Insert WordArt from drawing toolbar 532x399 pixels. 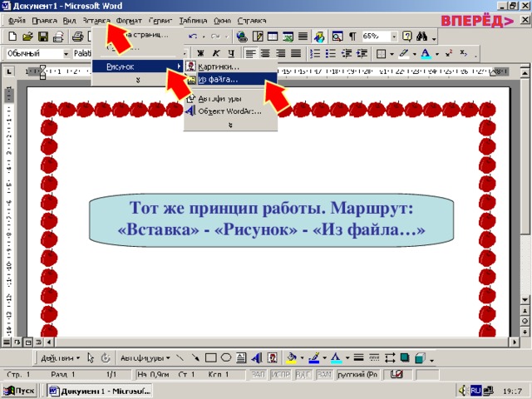click(x=257, y=357)
